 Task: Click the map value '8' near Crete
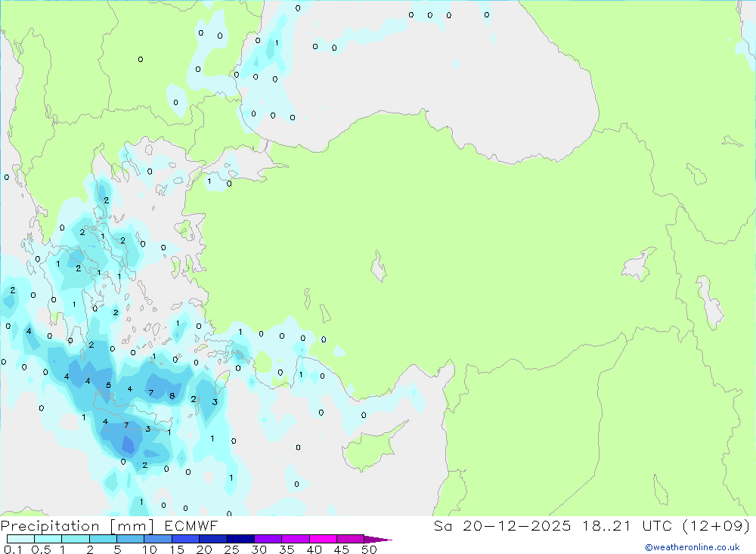tap(172, 396)
